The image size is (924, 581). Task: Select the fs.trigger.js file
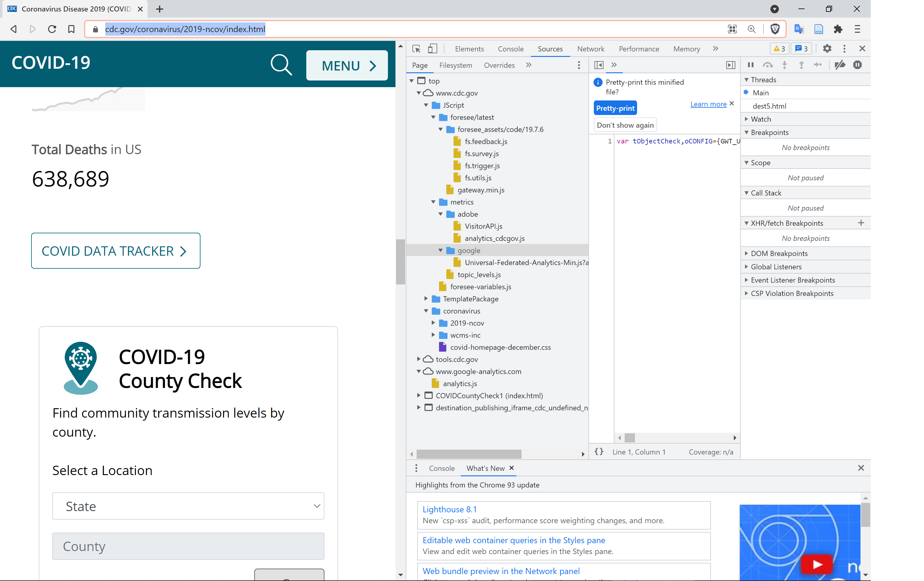pyautogui.click(x=482, y=166)
